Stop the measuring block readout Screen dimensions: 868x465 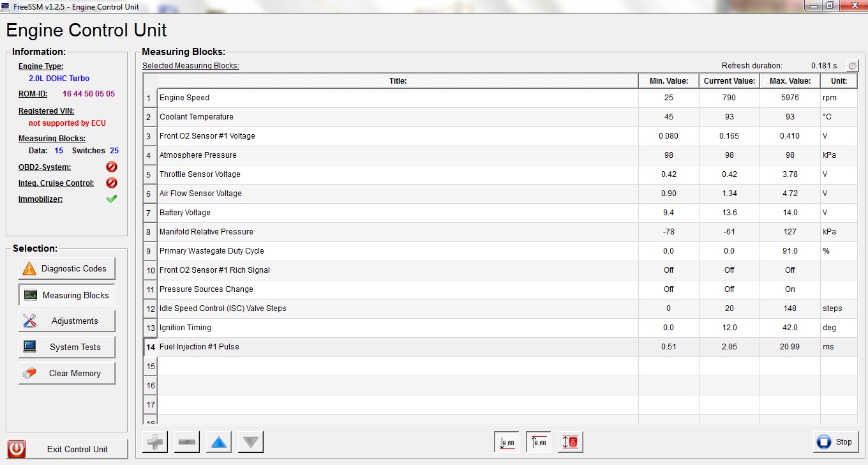(836, 441)
